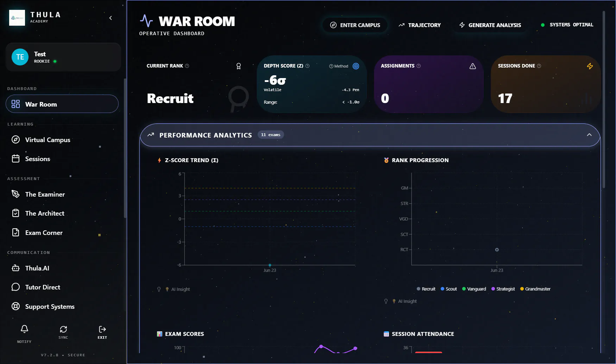Viewport: 616px width, 364px height.
Task: Collapse the Performance Analytics section
Action: [589, 135]
